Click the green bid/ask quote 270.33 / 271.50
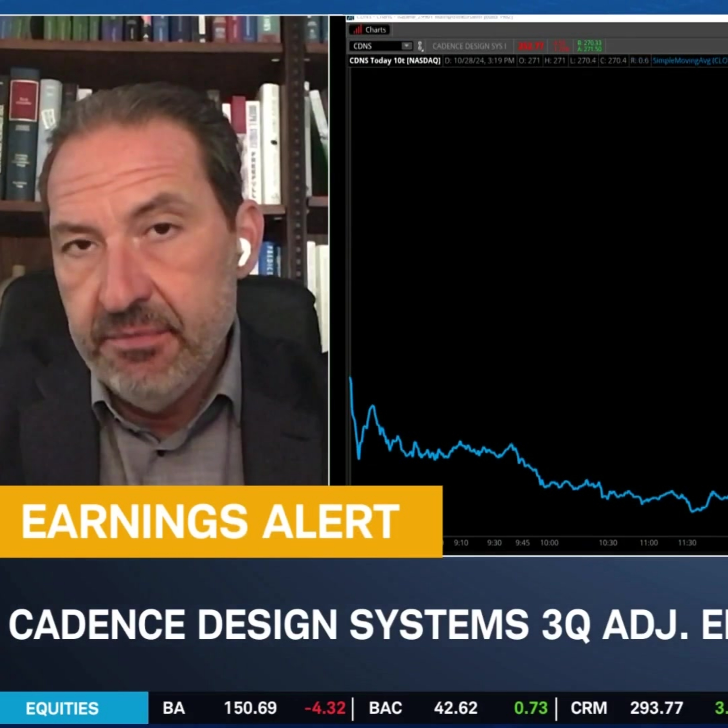The height and width of the screenshot is (728, 728). (x=589, y=46)
